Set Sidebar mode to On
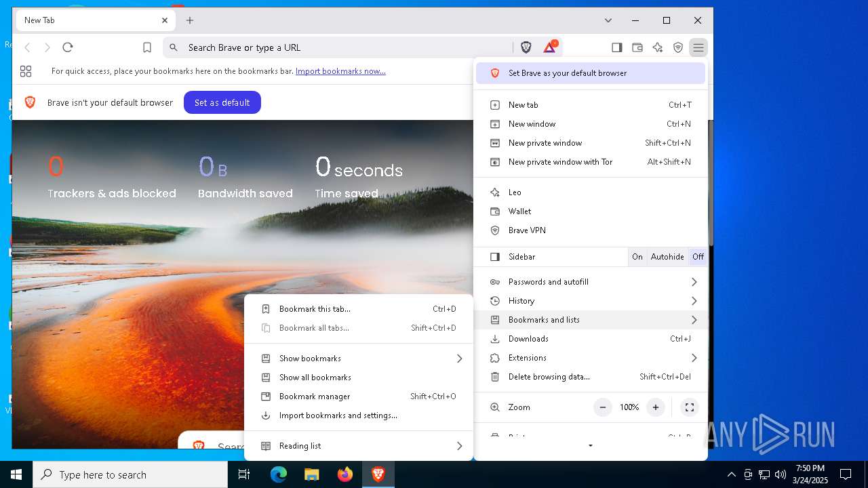868x488 pixels. pyautogui.click(x=637, y=257)
